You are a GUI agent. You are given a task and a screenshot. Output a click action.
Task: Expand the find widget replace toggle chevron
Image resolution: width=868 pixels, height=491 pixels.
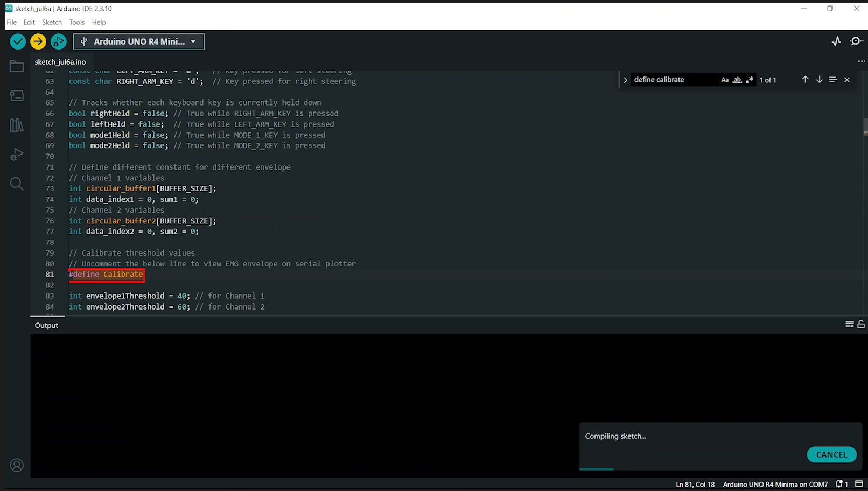point(625,80)
